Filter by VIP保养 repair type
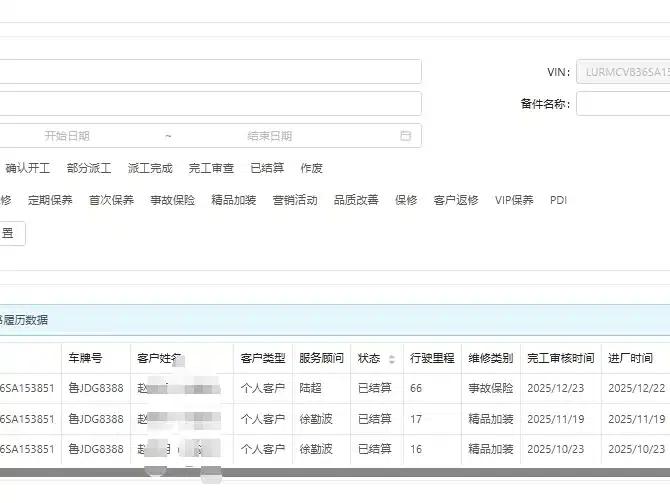 514,200
